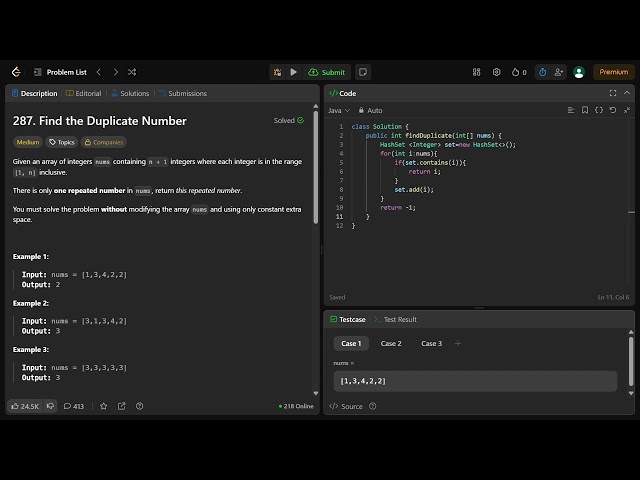
Task: Click the Source link
Action: 346,406
